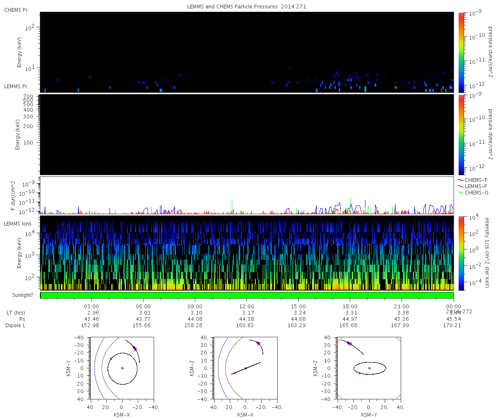Click the CHEMS pressure color scale bar
The width and height of the screenshot is (504, 420).
[x=461, y=52]
